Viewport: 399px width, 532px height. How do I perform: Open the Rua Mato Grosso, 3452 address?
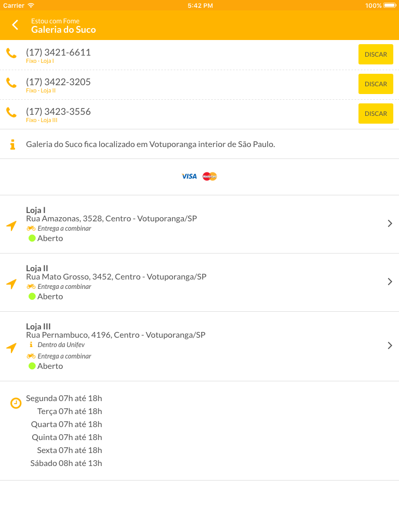(116, 277)
